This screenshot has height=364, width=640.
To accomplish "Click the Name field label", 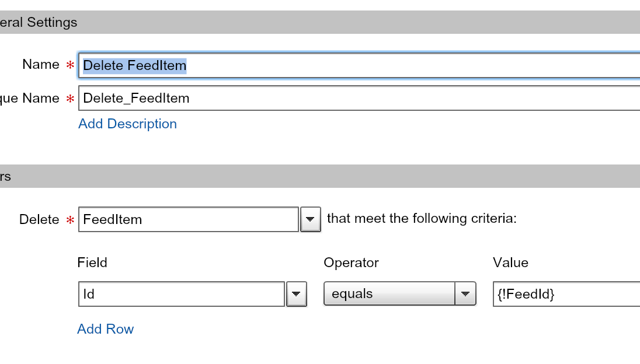I will pyautogui.click(x=41, y=64).
